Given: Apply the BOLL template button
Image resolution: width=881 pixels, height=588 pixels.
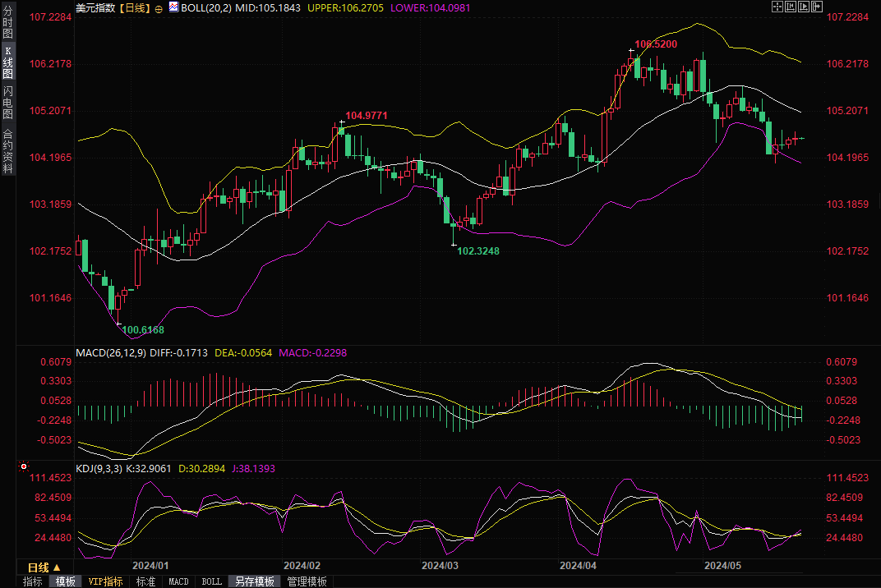Looking at the screenshot, I should pos(212,581).
